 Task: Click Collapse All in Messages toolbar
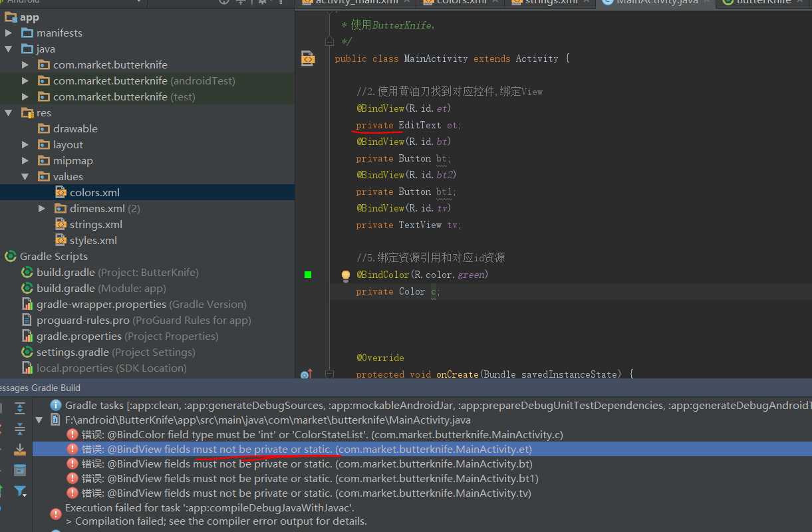(x=20, y=429)
